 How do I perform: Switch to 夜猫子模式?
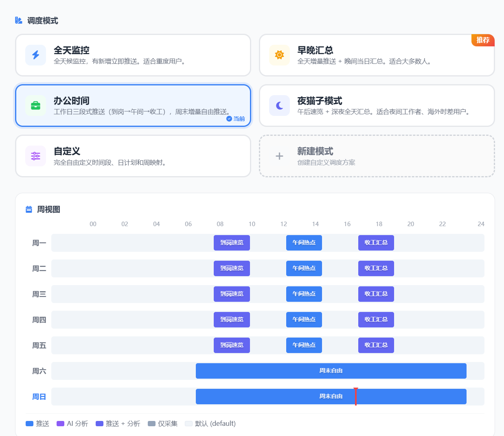[377, 105]
